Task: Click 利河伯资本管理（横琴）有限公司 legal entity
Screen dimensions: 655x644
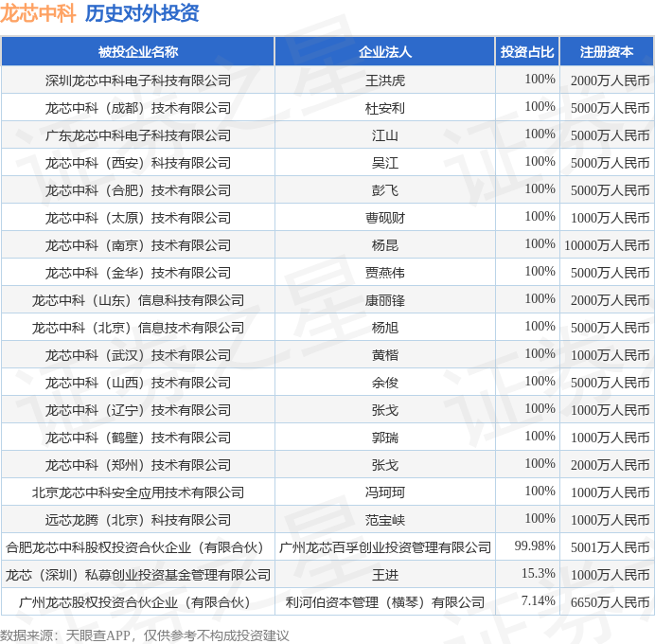Action: pyautogui.click(x=384, y=602)
